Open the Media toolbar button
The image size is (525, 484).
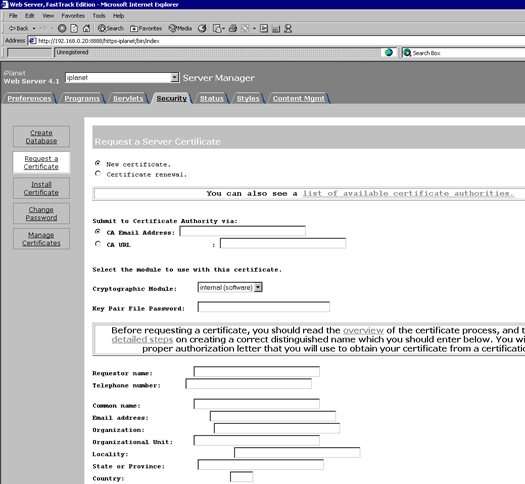(180, 28)
